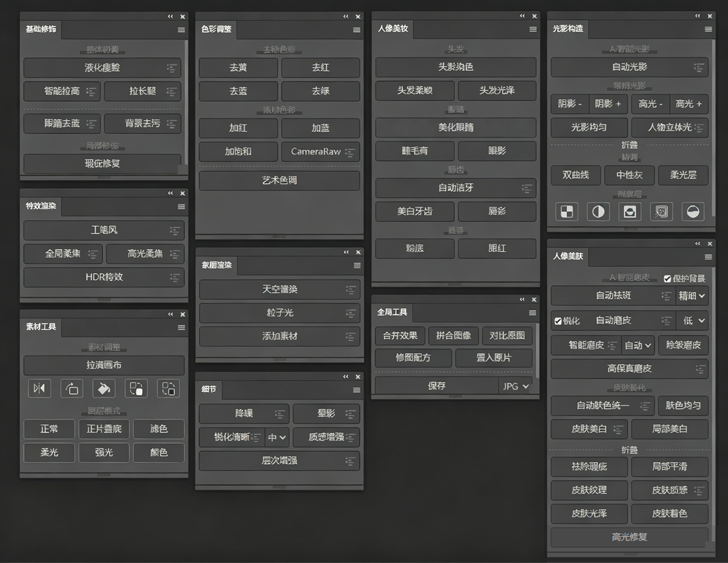Click the 基础修饰 panel vertical scrollbar
The height and width of the screenshot is (563, 728).
click(x=186, y=101)
